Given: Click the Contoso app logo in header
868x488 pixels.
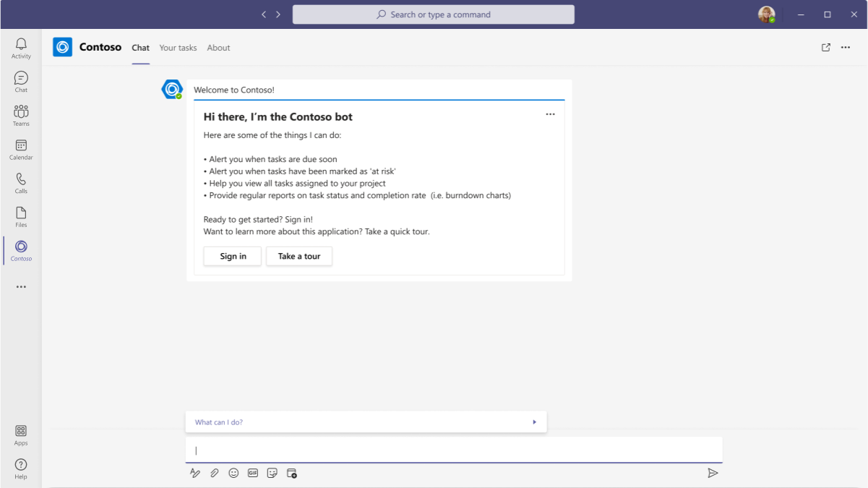Looking at the screenshot, I should [63, 47].
